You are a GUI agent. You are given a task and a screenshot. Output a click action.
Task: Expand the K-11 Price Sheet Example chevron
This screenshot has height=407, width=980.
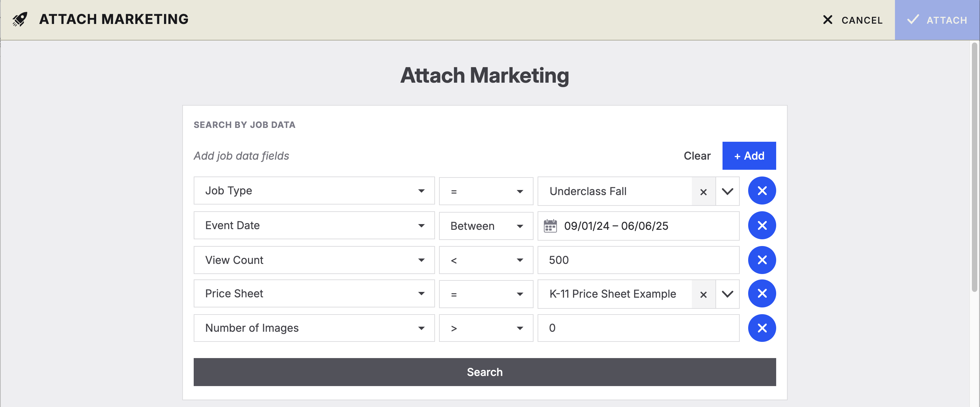(727, 294)
